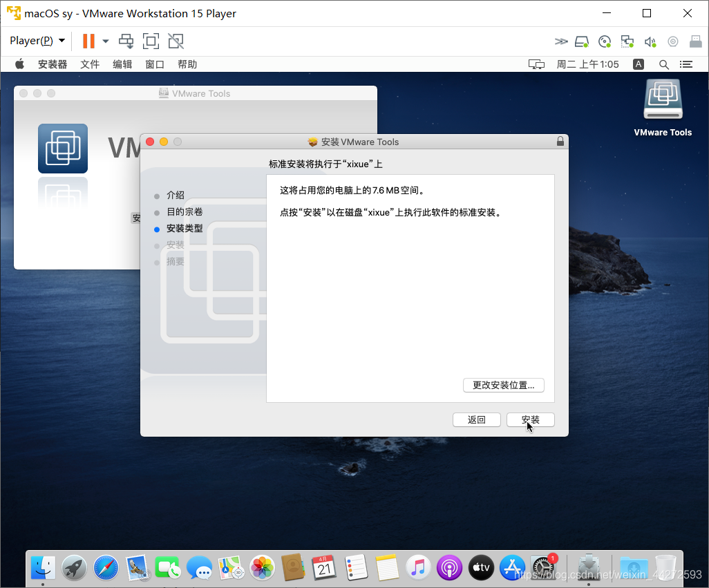Toggle Unity mode icon in toolbar
Screen dimensions: 709x588
176,41
